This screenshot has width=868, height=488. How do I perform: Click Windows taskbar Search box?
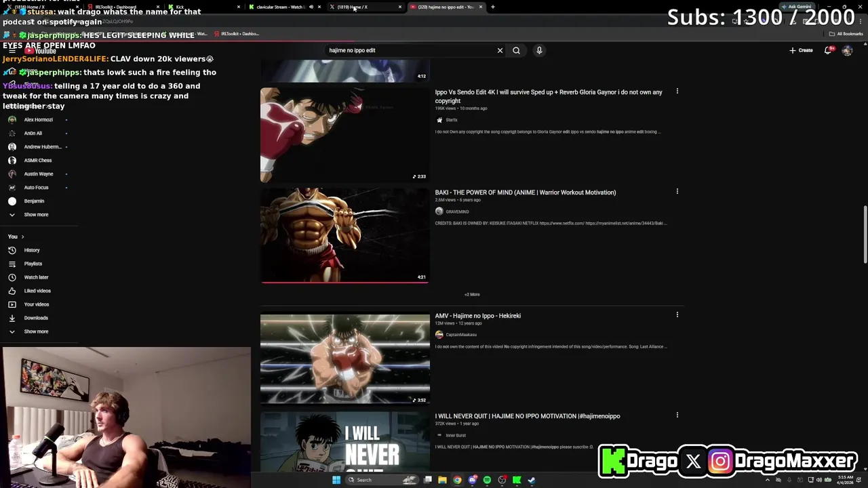point(381,480)
